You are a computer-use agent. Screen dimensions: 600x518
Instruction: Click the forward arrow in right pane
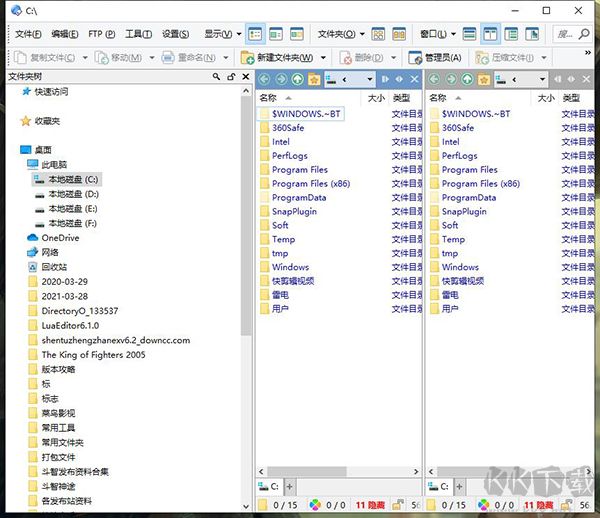tap(451, 78)
